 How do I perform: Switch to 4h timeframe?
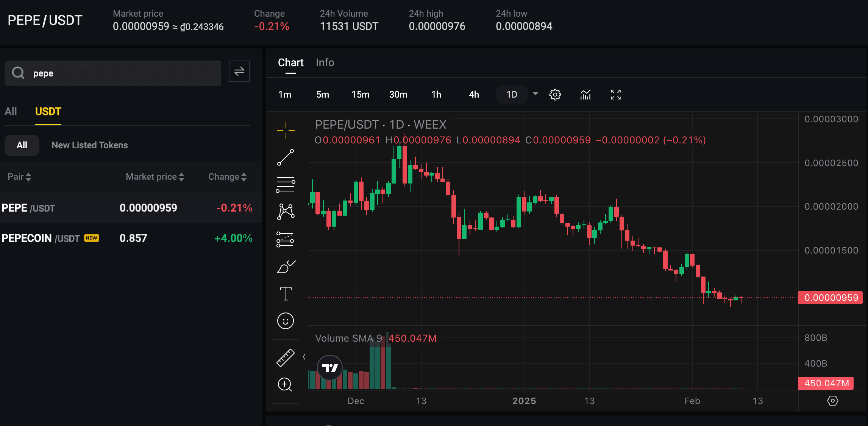pyautogui.click(x=474, y=95)
